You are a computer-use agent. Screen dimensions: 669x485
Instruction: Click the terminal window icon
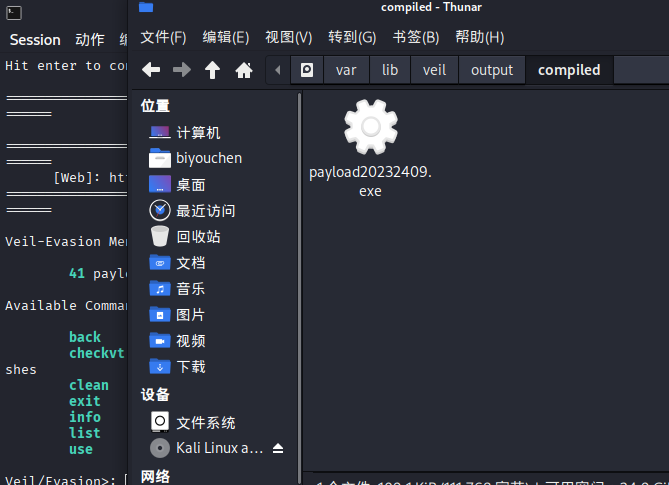14,13
